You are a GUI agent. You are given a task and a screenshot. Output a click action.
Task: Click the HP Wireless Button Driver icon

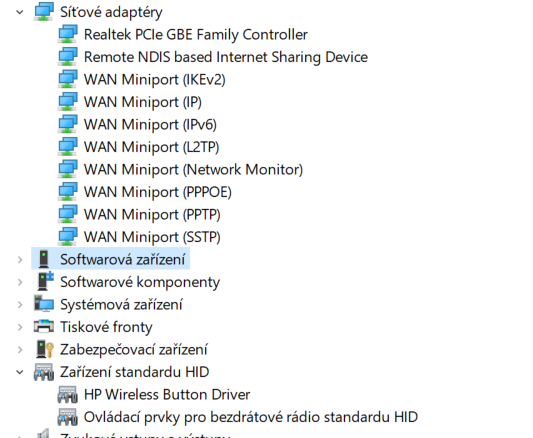point(68,394)
